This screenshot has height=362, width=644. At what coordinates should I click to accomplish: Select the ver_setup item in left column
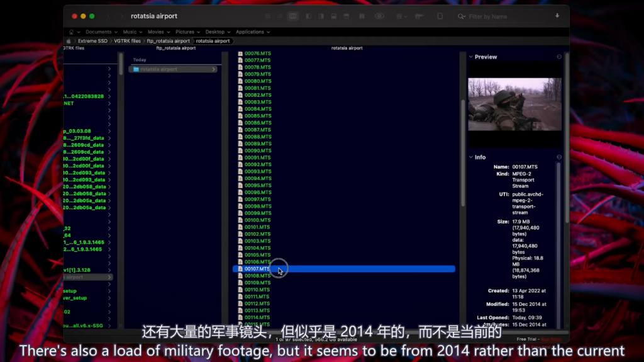(75, 298)
